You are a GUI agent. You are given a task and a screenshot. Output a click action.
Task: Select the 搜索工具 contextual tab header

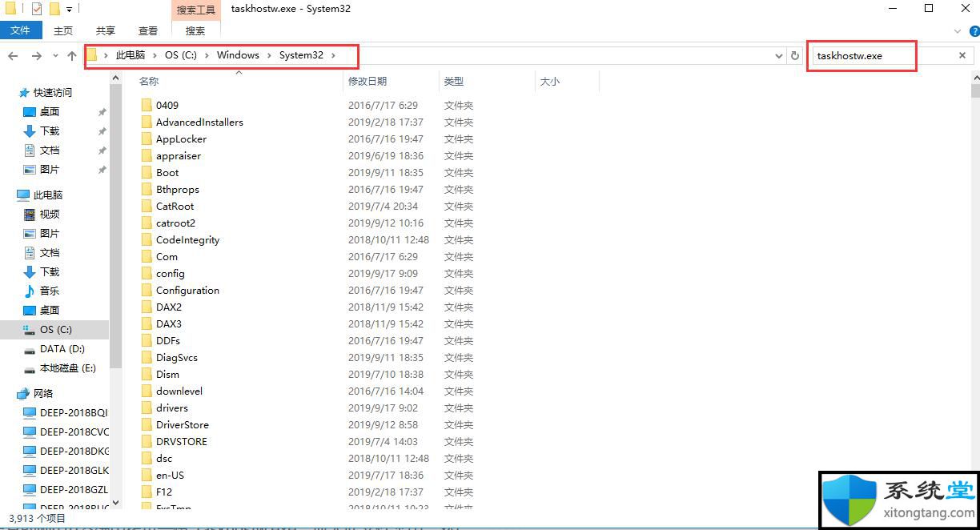tap(196, 10)
